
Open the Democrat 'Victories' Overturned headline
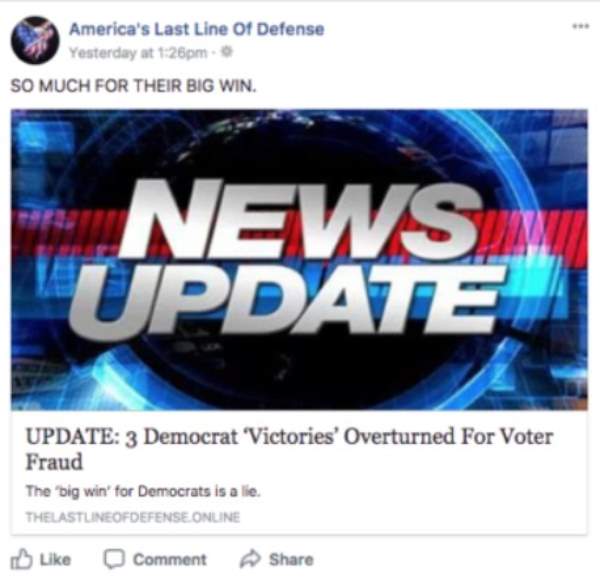[x=289, y=449]
